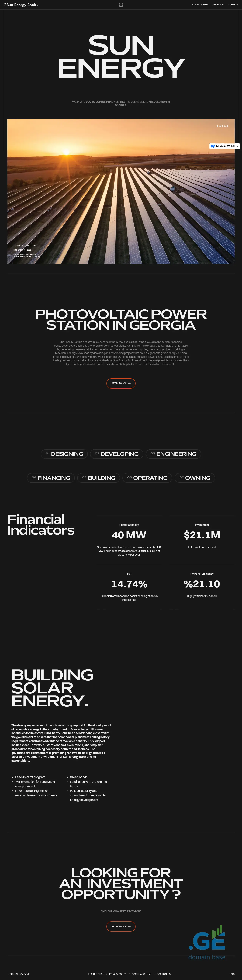Select the 01 Designing pill
242x980 pixels.
(x=64, y=454)
